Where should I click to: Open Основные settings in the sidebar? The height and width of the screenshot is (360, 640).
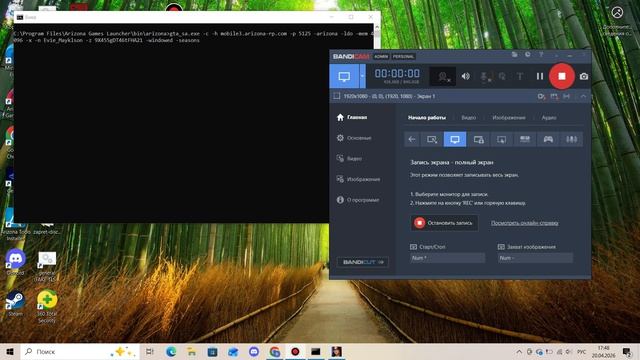[x=354, y=138]
